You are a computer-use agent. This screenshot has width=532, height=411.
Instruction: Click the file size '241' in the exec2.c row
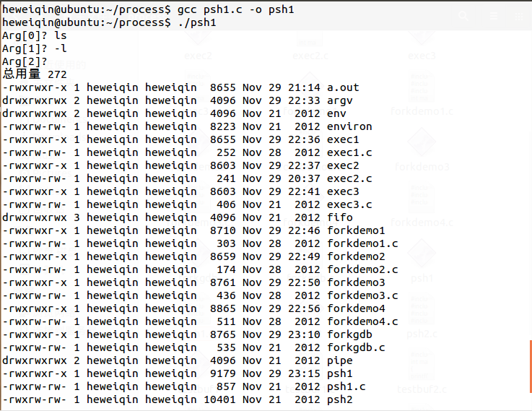tap(226, 178)
